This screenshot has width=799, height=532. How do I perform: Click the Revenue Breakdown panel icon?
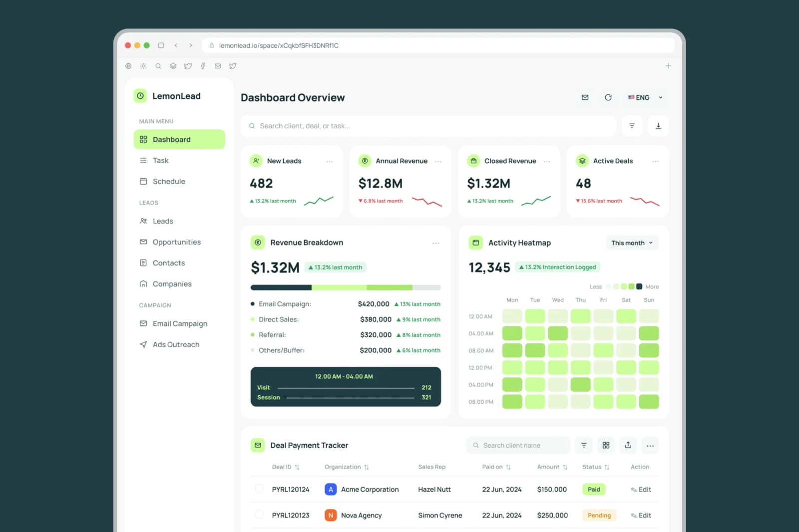[x=258, y=243]
